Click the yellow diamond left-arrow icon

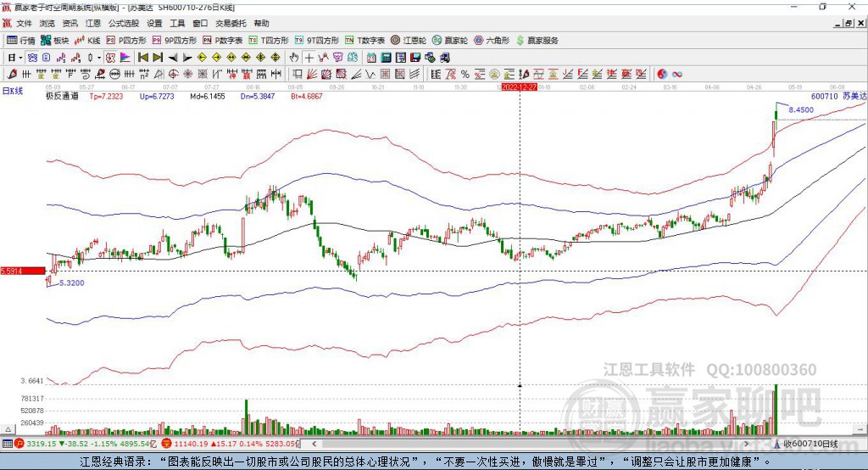tap(202, 58)
